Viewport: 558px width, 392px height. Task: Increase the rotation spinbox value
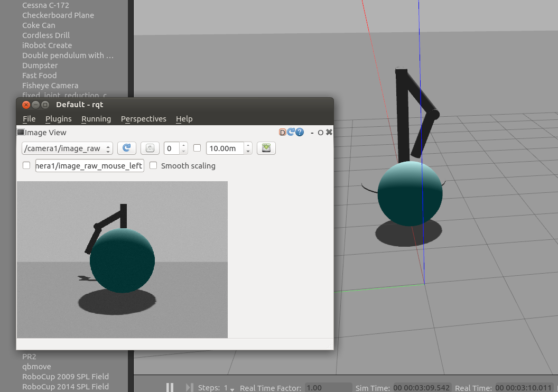pos(183,145)
